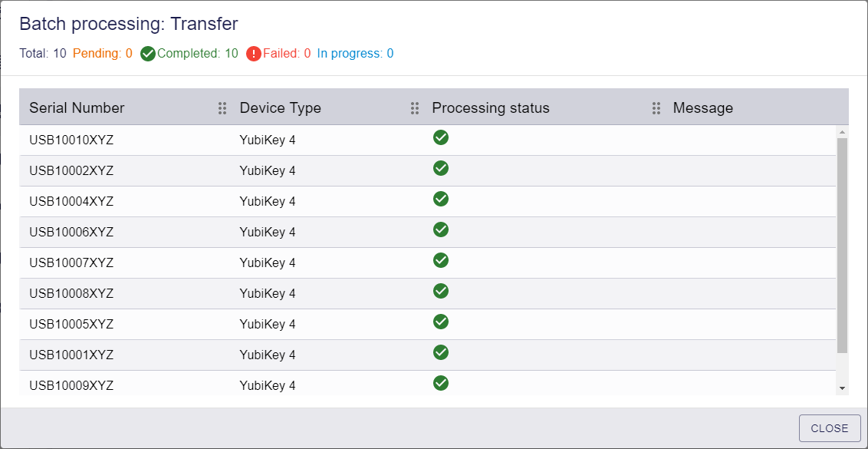Click the scrollbar up arrow
Image resolution: width=868 pixels, height=449 pixels.
click(843, 132)
